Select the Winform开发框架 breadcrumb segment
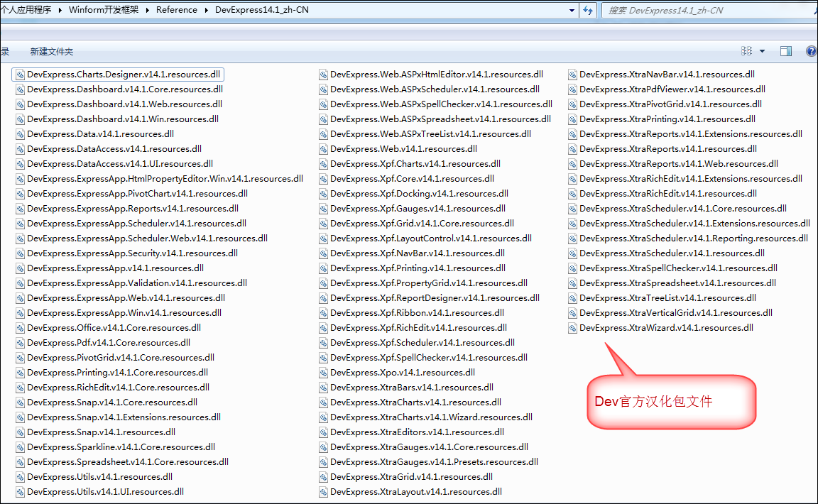 pyautogui.click(x=104, y=10)
